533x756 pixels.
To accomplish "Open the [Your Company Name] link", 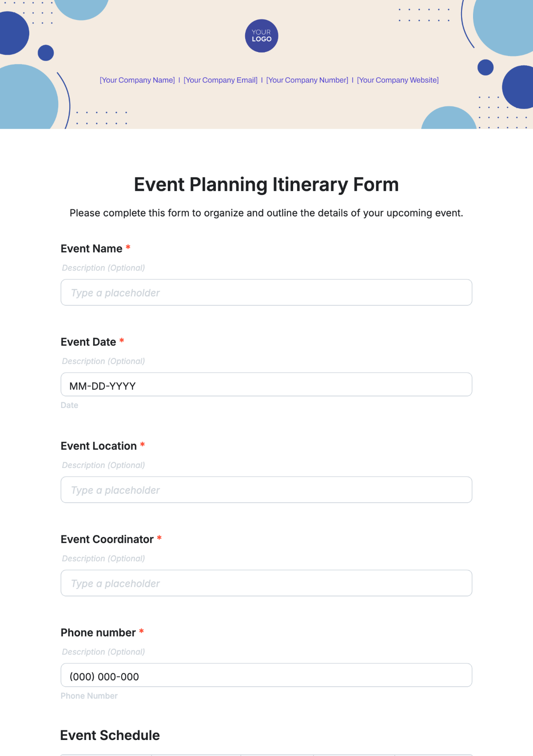I will pyautogui.click(x=137, y=80).
